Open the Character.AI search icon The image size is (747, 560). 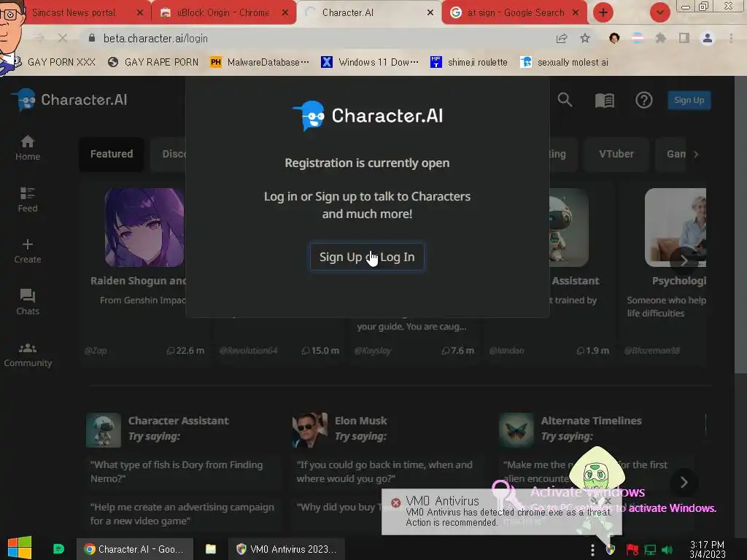tap(565, 100)
